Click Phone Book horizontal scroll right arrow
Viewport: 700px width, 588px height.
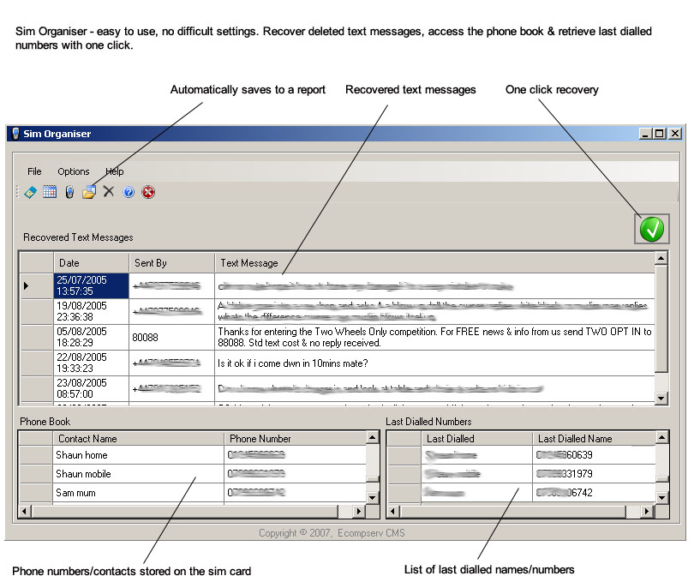[358, 511]
